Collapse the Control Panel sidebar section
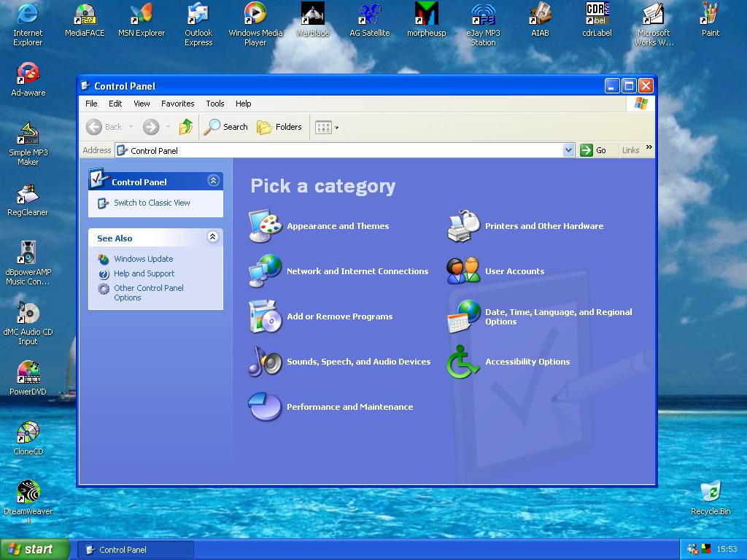This screenshot has width=747, height=560. (x=213, y=181)
